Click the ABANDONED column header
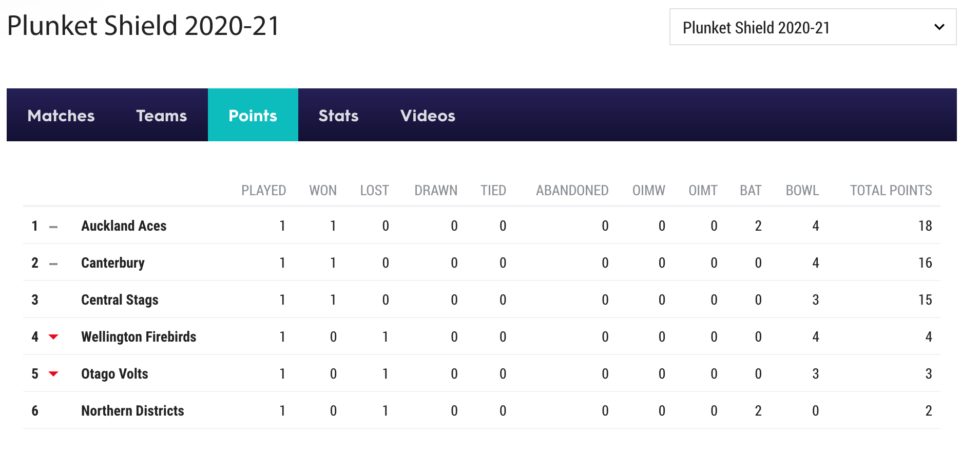This screenshot has height=449, width=980. (x=572, y=191)
